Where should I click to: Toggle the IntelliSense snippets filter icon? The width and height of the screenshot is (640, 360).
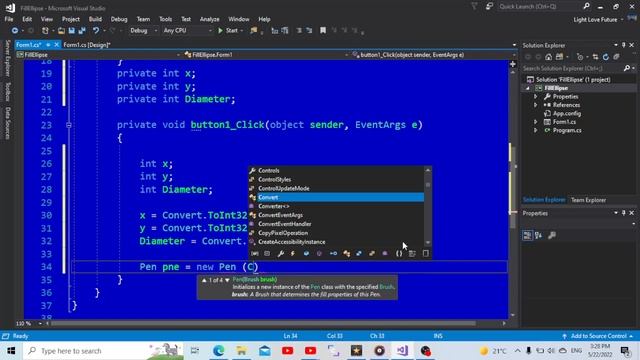[x=426, y=253]
